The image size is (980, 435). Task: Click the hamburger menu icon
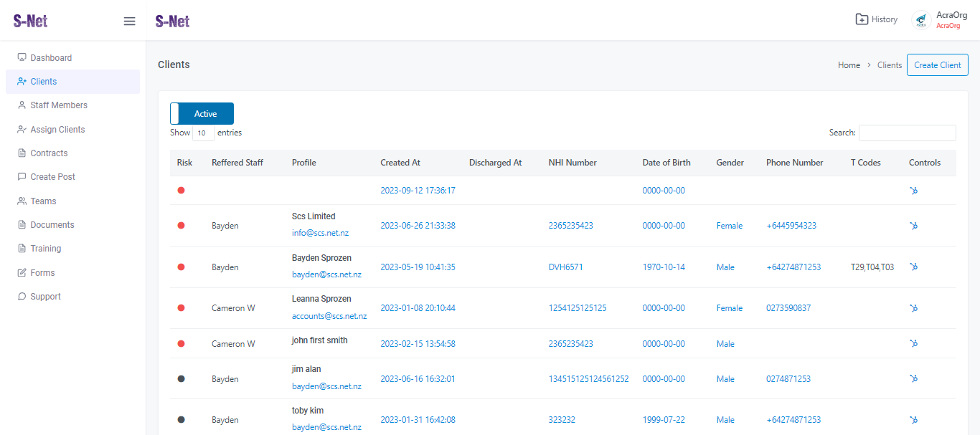pos(129,21)
